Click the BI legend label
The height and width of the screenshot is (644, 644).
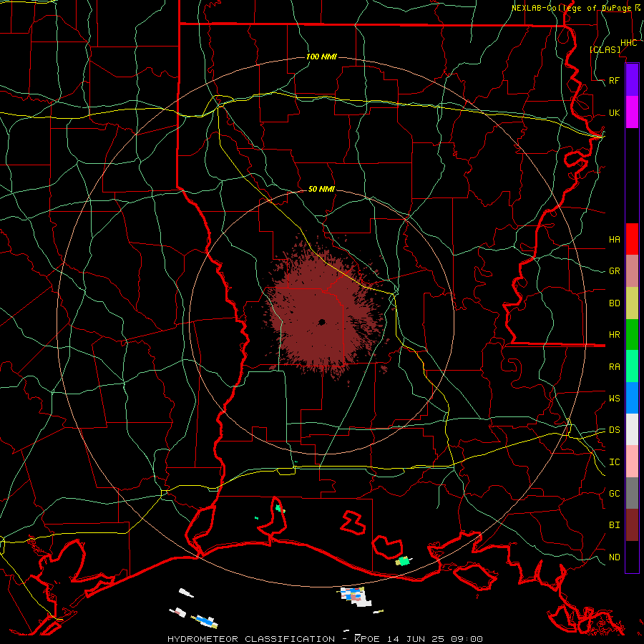pos(614,525)
